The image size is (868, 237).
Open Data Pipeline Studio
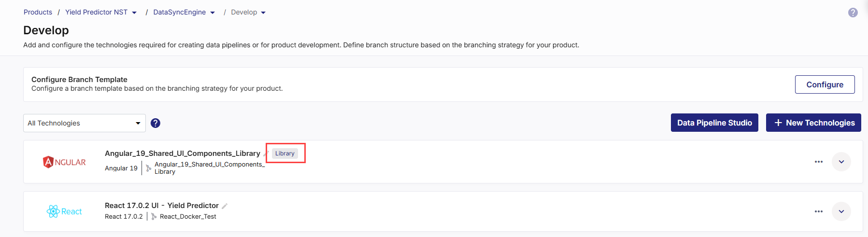point(714,123)
